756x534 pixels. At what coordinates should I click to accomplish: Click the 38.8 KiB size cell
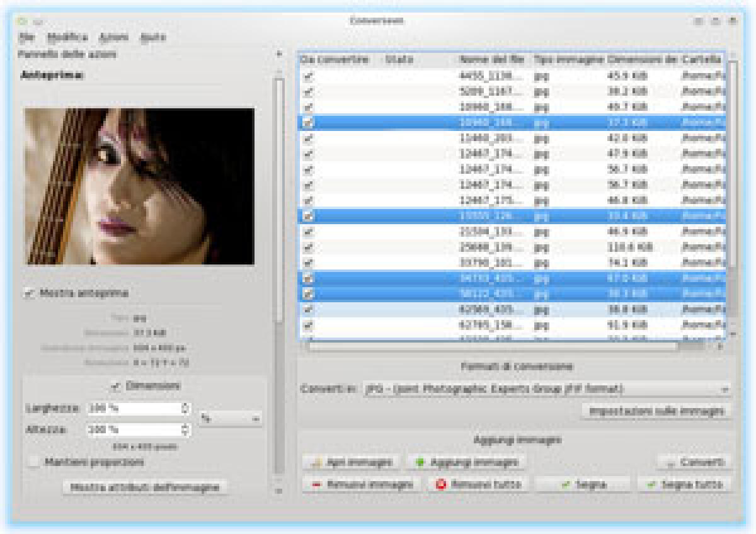coord(627,309)
